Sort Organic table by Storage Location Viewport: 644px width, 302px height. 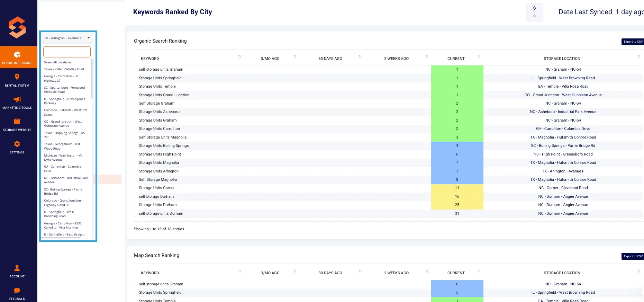(639, 56)
